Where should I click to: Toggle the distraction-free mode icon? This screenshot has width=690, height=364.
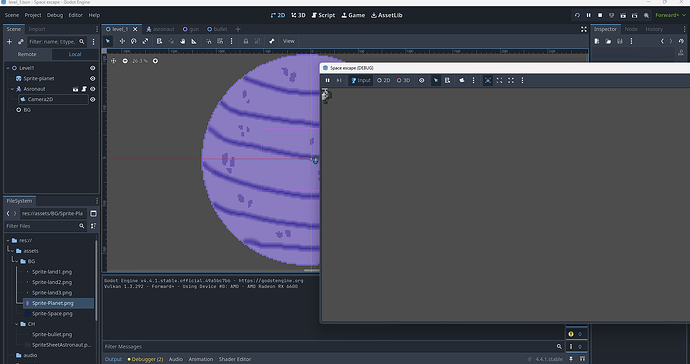click(584, 29)
